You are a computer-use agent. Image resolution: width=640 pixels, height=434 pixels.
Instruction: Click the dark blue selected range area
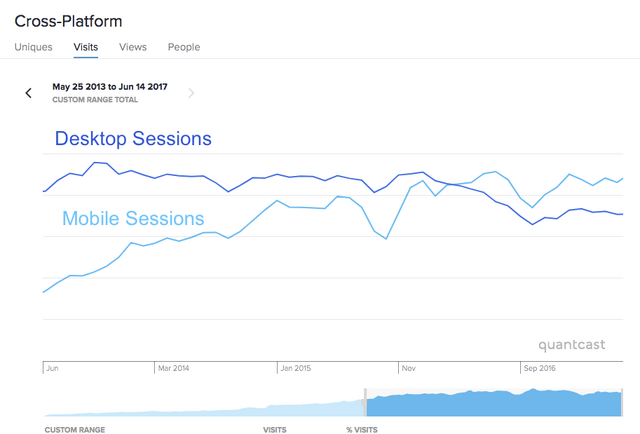(493, 404)
